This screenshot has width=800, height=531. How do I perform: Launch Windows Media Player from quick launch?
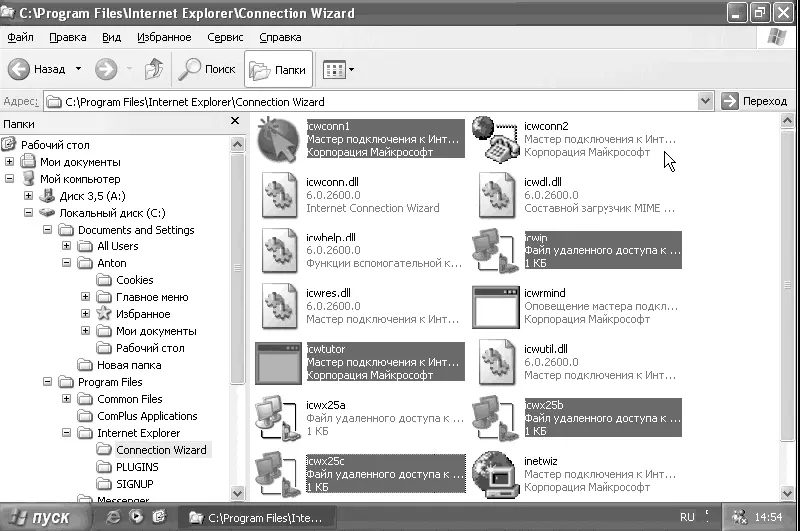click(x=136, y=517)
